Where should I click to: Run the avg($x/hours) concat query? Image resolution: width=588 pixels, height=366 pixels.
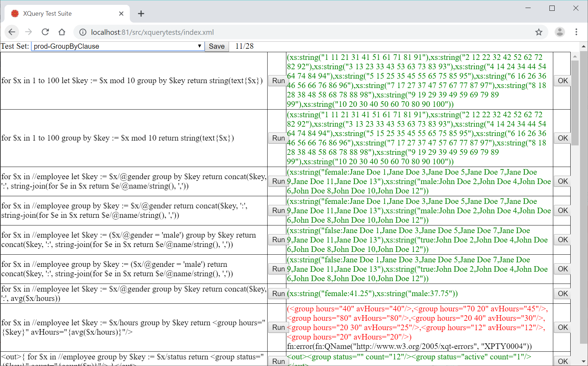[x=278, y=294]
